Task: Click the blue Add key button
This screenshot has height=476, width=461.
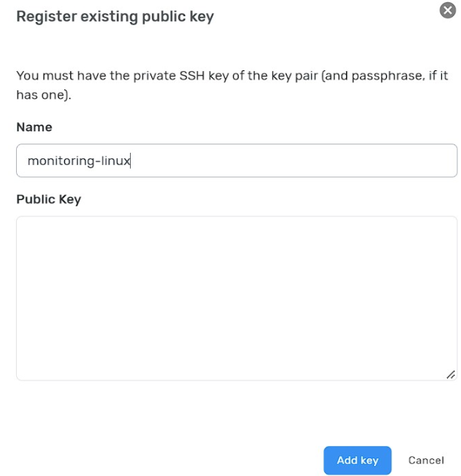Action: point(357,460)
